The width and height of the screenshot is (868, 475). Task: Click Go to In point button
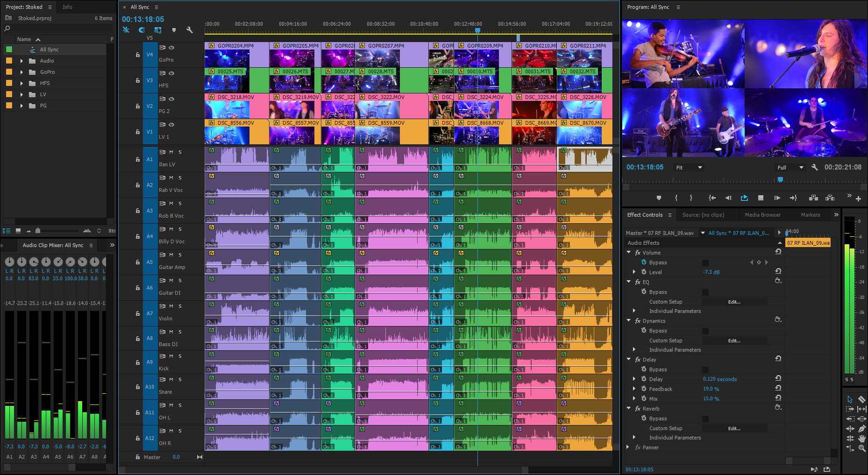point(712,198)
